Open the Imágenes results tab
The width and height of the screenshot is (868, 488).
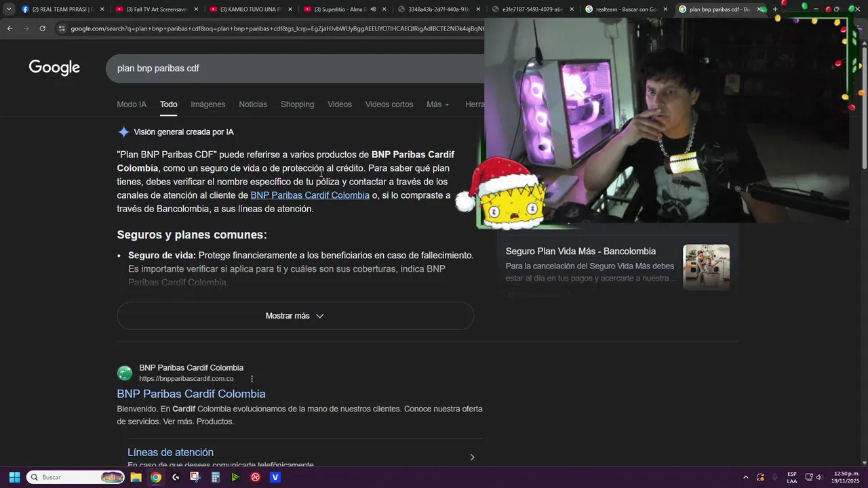(x=208, y=104)
